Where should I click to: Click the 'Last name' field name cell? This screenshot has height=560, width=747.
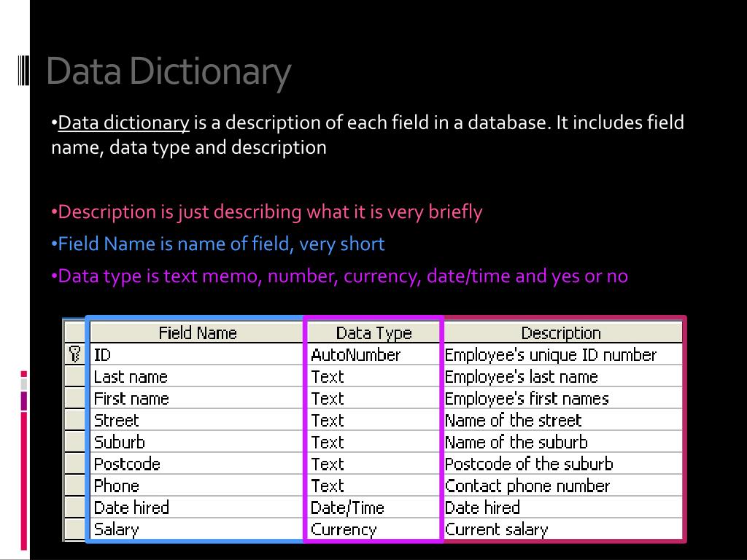tap(197, 376)
